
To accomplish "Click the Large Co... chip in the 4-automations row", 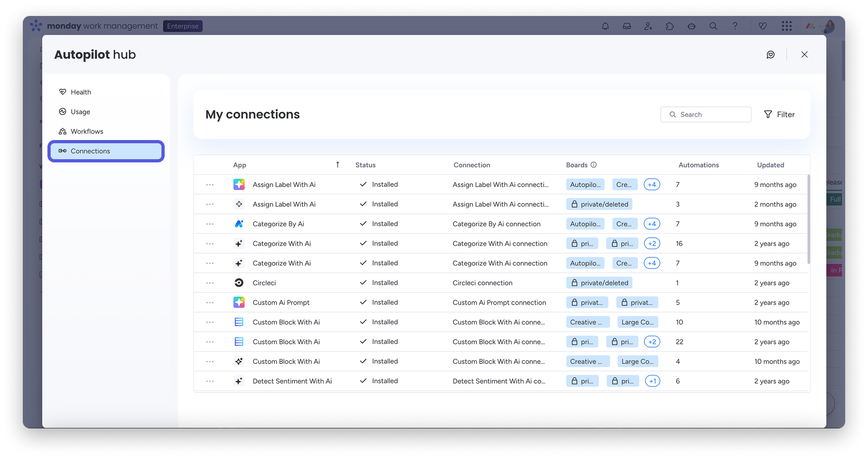I will pyautogui.click(x=638, y=361).
